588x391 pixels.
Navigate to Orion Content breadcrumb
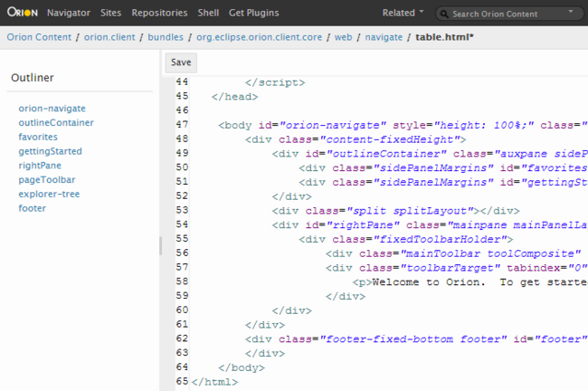39,37
